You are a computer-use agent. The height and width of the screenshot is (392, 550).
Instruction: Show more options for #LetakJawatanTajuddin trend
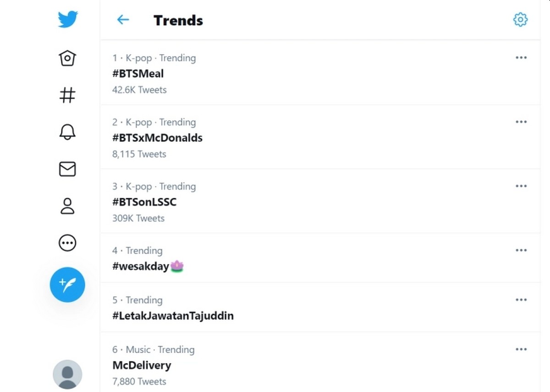[x=521, y=300]
